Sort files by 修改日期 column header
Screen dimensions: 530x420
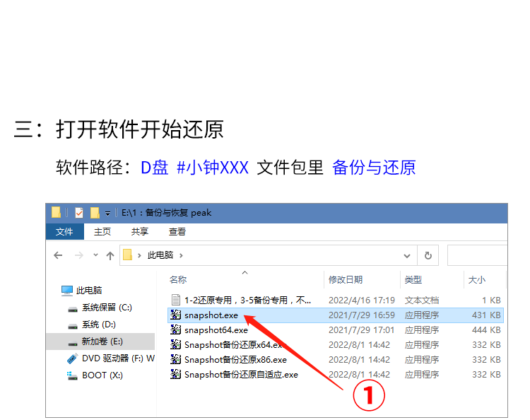point(346,280)
